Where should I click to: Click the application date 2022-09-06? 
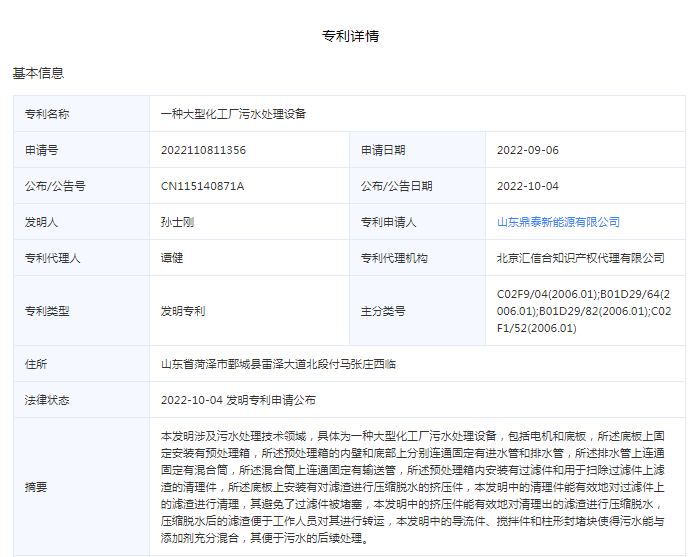527,150
